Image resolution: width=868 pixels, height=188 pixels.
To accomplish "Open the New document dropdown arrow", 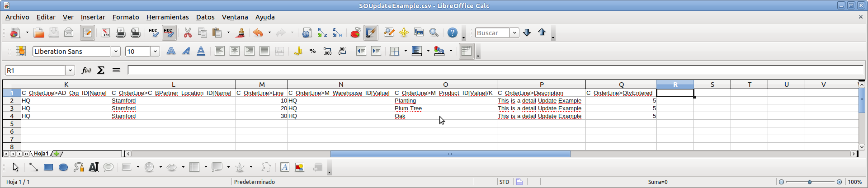I will [x=27, y=33].
